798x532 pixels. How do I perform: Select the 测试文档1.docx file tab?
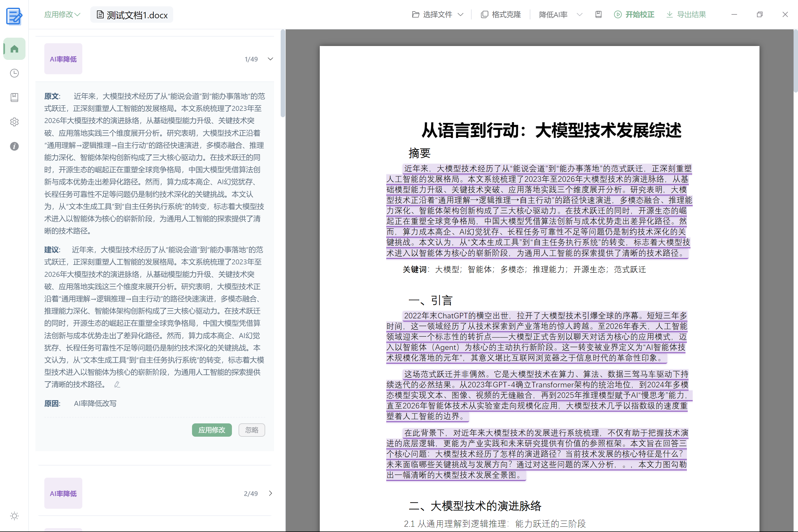132,15
